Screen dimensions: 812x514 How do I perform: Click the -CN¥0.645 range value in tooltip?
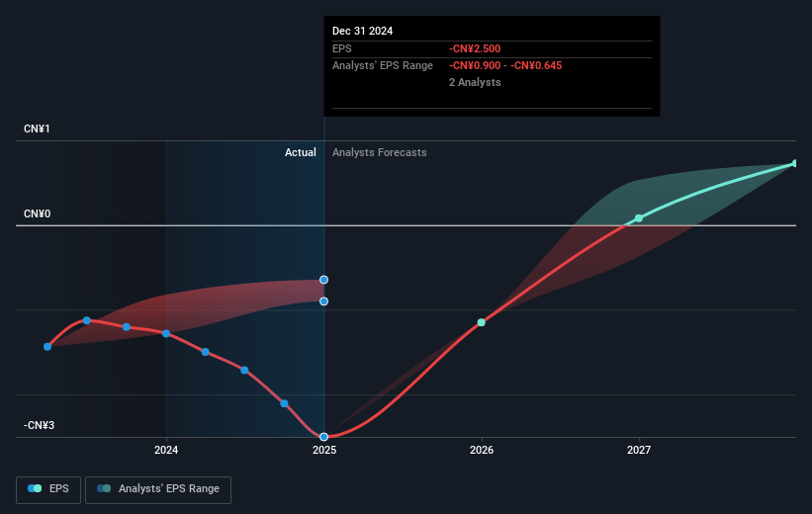click(536, 66)
